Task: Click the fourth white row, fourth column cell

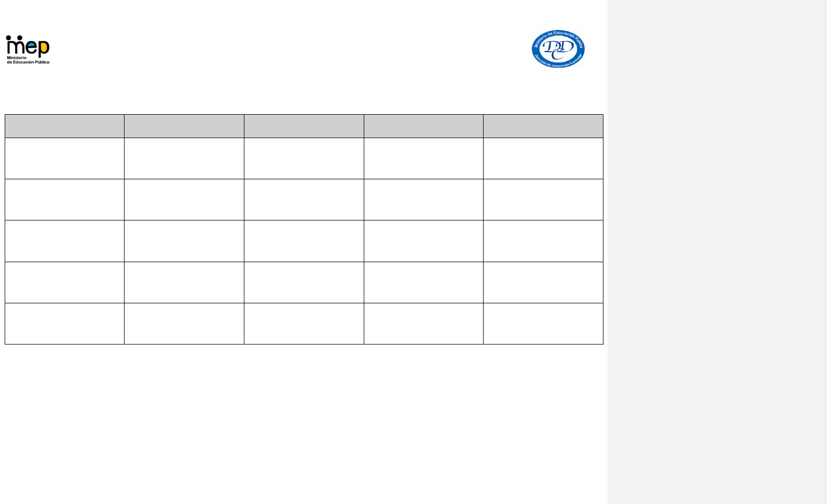Action: (x=424, y=282)
